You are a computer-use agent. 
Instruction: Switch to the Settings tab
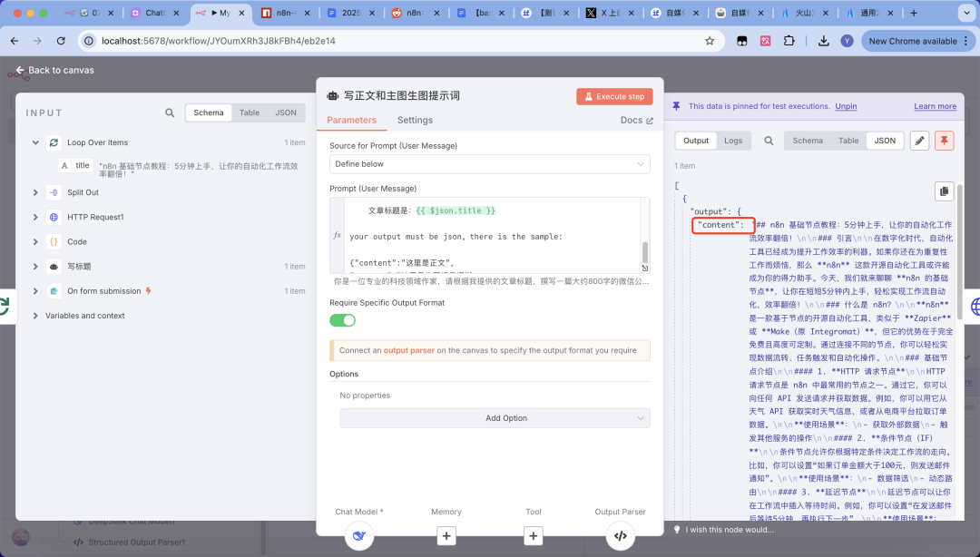415,120
